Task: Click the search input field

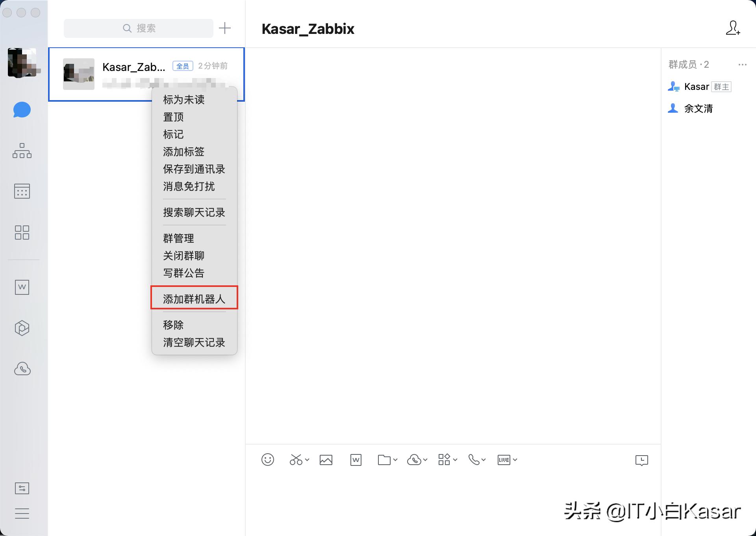Action: click(146, 28)
